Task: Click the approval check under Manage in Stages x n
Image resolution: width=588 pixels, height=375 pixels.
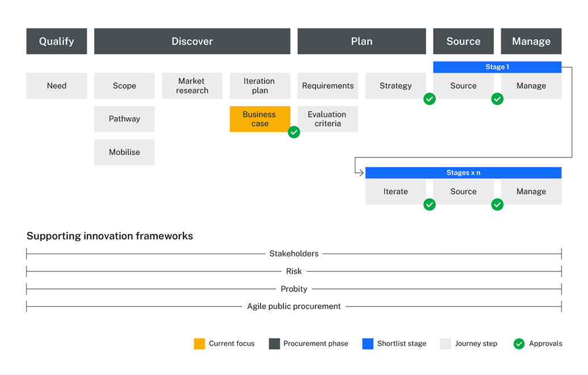Action: pyautogui.click(x=497, y=205)
